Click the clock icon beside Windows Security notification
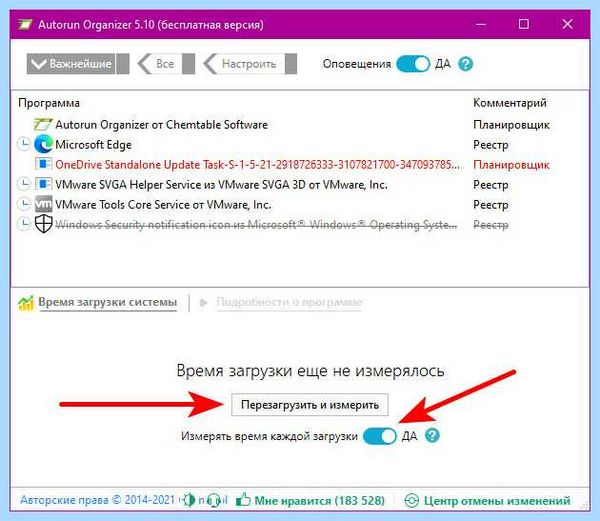Image resolution: width=600 pixels, height=521 pixels. (24, 224)
